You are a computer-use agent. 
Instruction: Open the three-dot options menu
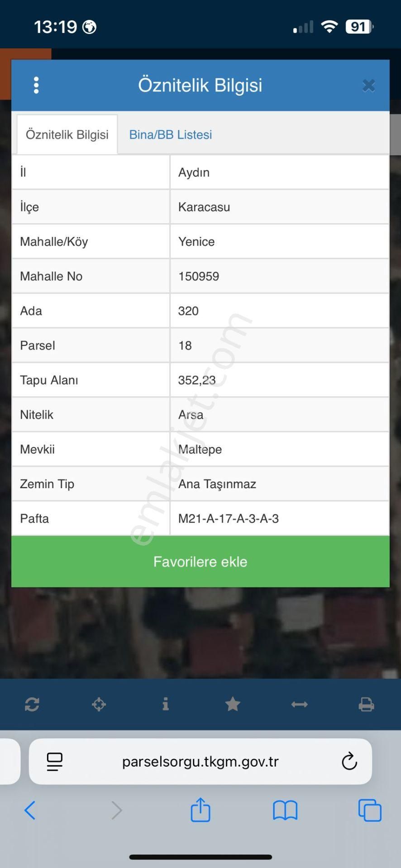pos(36,85)
